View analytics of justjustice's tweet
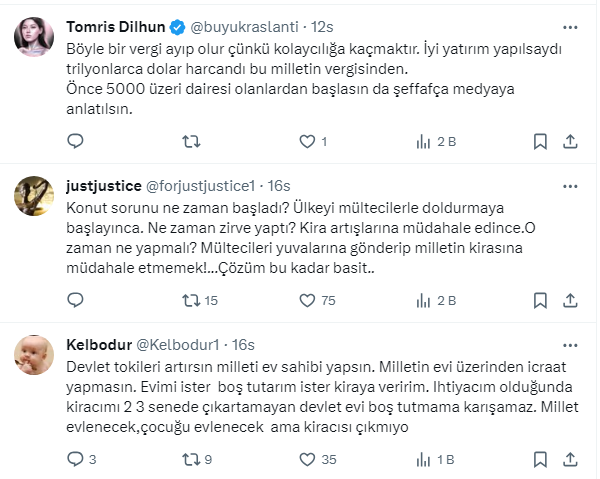Screen dimensions: 600x479 pyautogui.click(x=422, y=299)
